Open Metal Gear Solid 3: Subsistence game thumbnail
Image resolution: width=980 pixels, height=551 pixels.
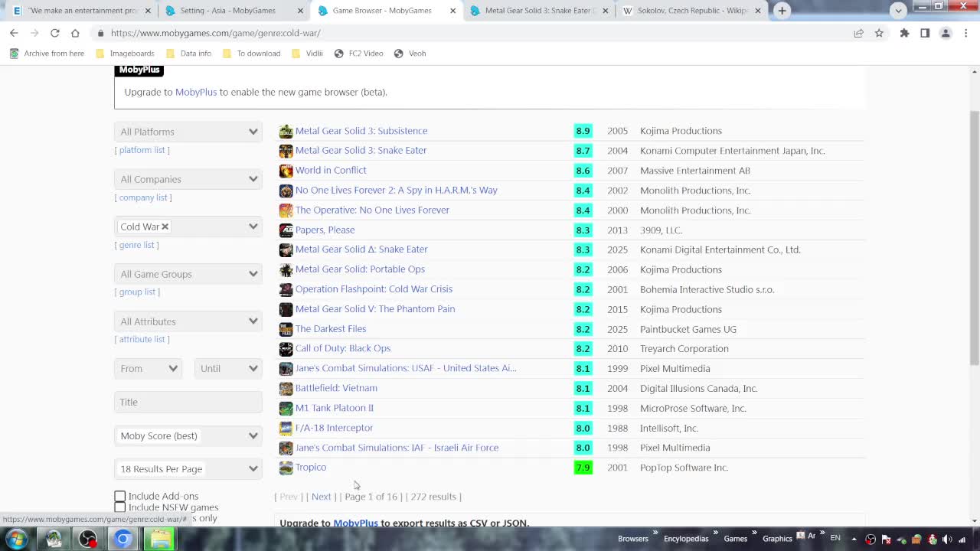(x=286, y=131)
